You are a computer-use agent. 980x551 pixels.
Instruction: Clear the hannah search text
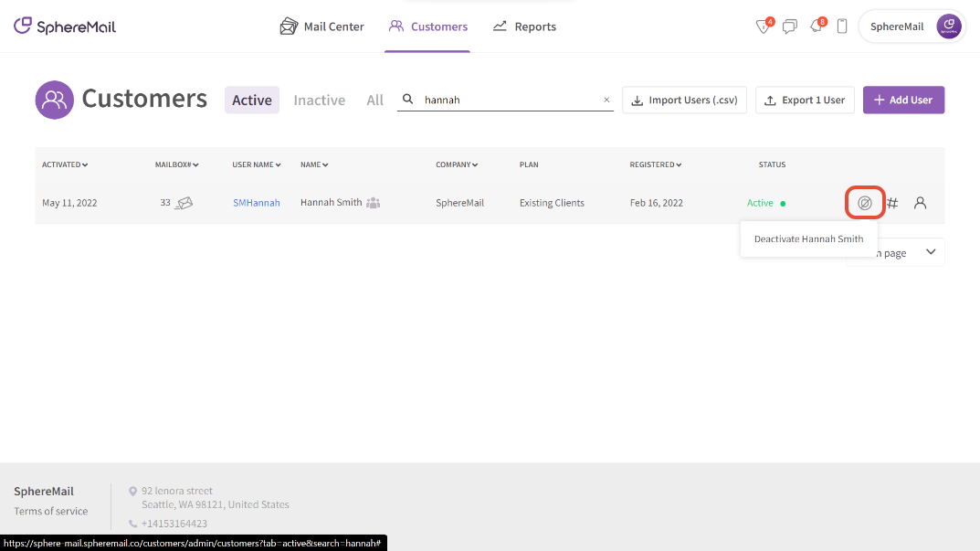[x=606, y=100]
